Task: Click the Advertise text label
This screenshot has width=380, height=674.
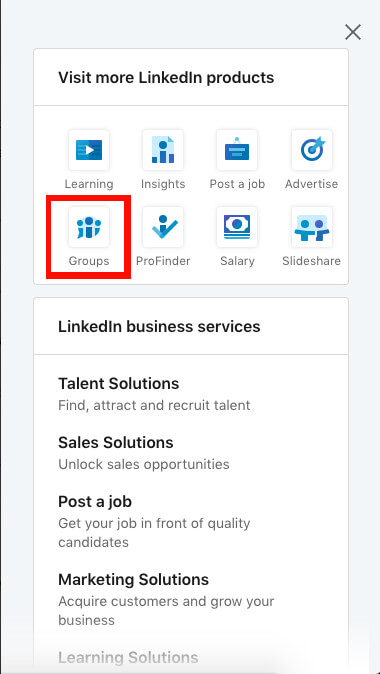Action: [x=312, y=184]
